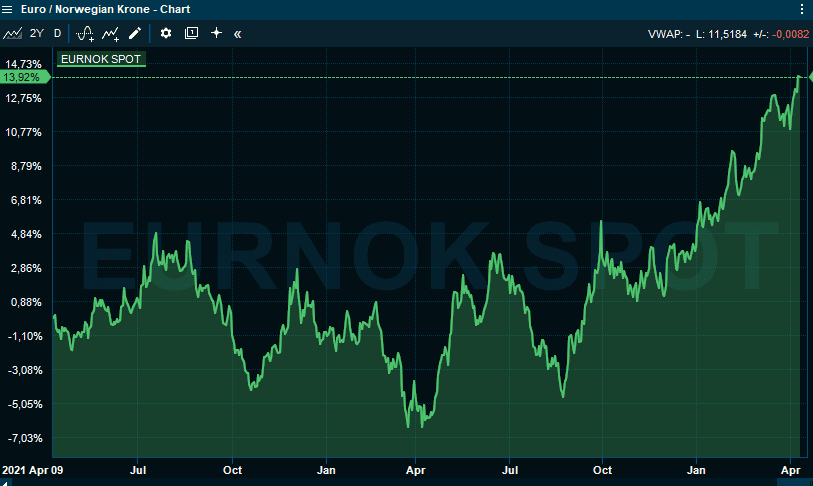
Task: Click the red change value -0,0082
Action: tap(791, 34)
